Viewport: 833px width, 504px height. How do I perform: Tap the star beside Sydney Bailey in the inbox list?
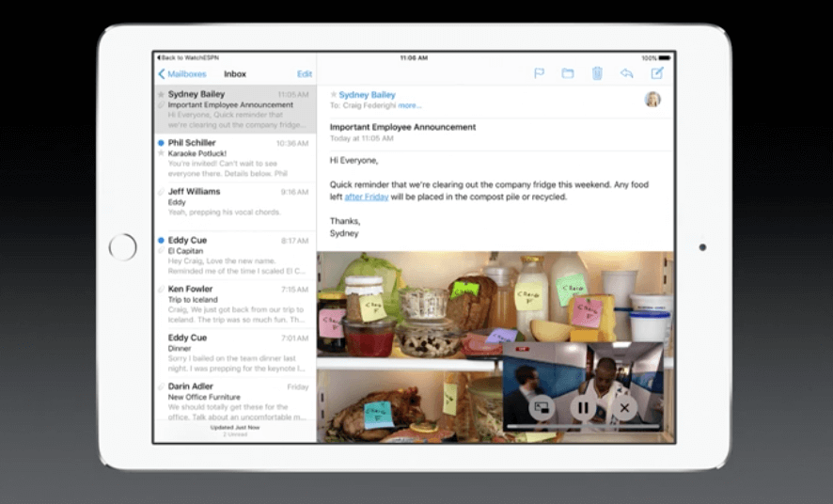click(161, 95)
